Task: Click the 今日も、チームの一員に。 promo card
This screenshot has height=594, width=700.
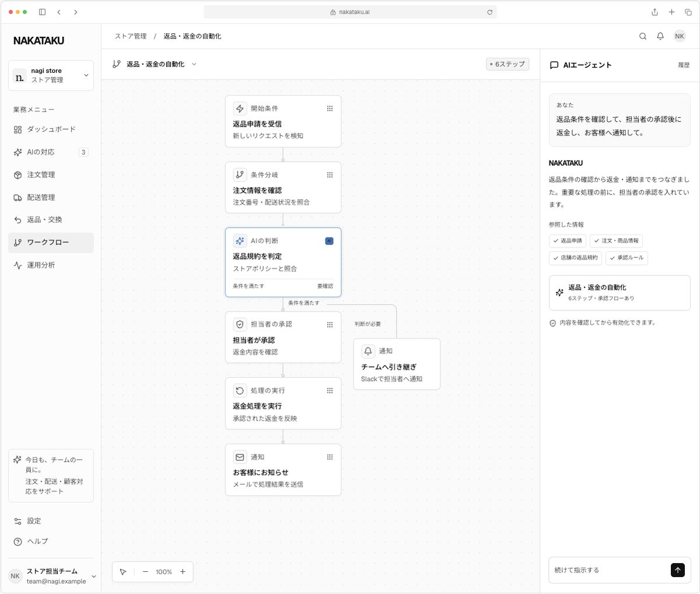Action: 51,476
